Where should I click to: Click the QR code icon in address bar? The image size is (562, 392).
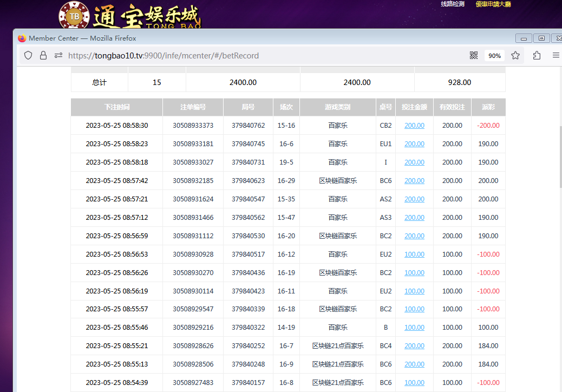(474, 56)
